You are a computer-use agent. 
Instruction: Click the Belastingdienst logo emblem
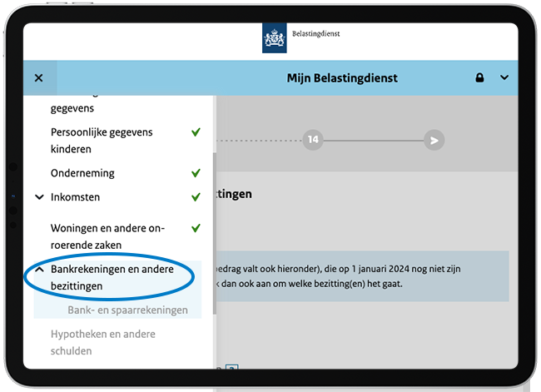274,39
